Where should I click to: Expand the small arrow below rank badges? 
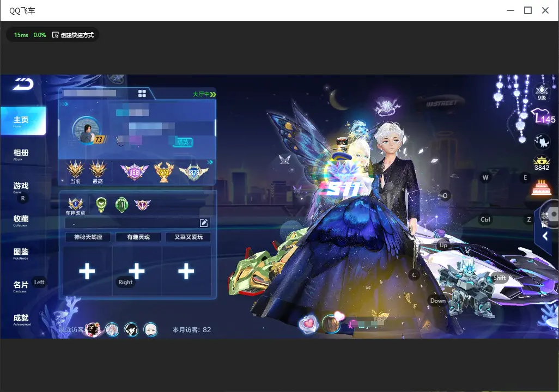[x=62, y=181]
